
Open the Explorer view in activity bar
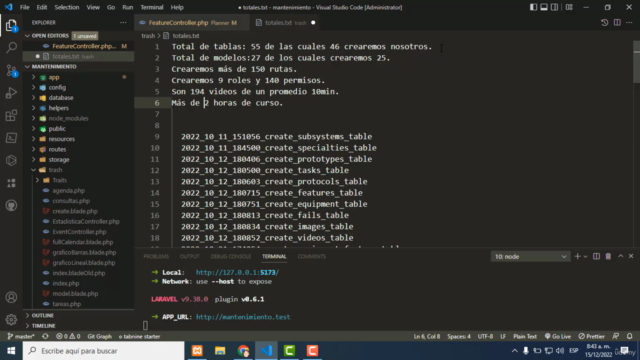11,26
